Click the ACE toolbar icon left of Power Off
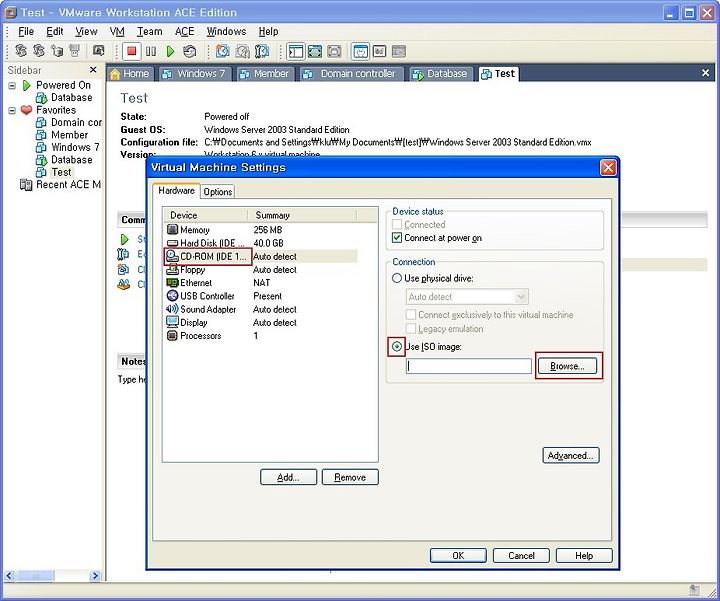The image size is (720, 601). click(99, 51)
